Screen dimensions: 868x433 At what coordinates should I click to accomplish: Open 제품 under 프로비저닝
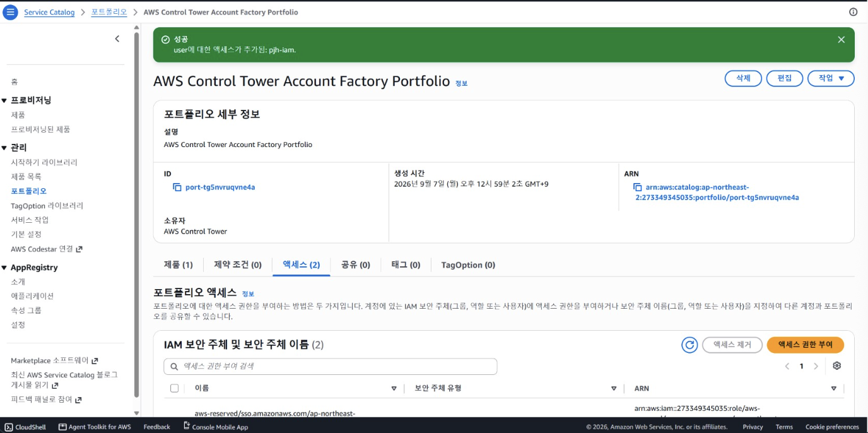tap(18, 115)
